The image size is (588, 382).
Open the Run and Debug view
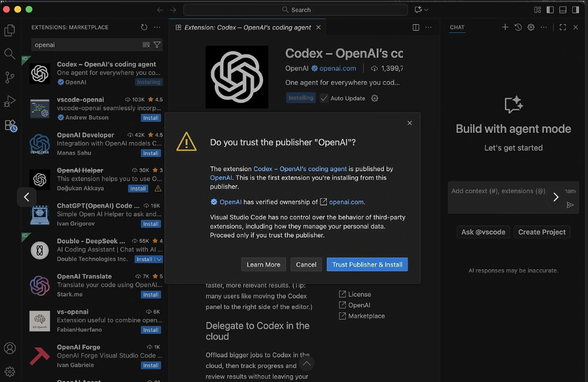[10, 101]
